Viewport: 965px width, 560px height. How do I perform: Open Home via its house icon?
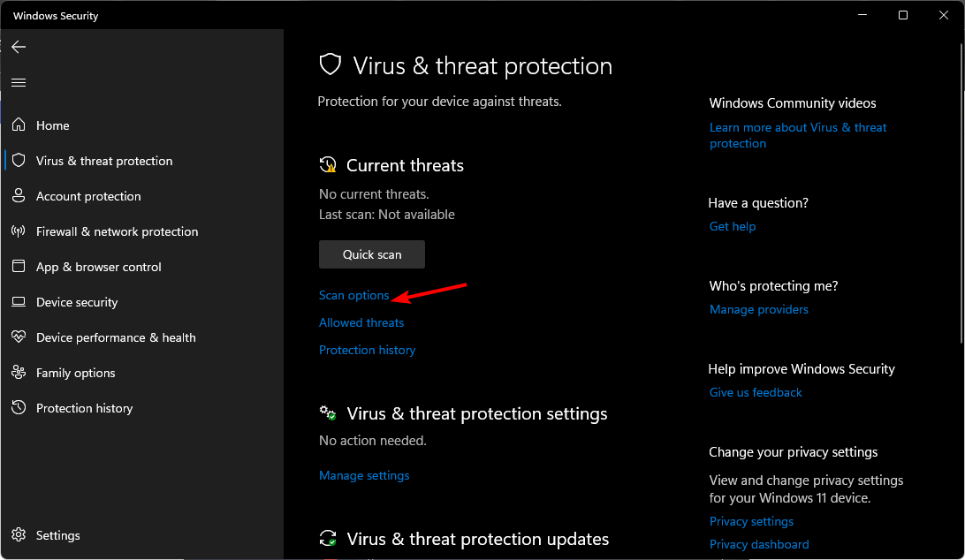[19, 125]
